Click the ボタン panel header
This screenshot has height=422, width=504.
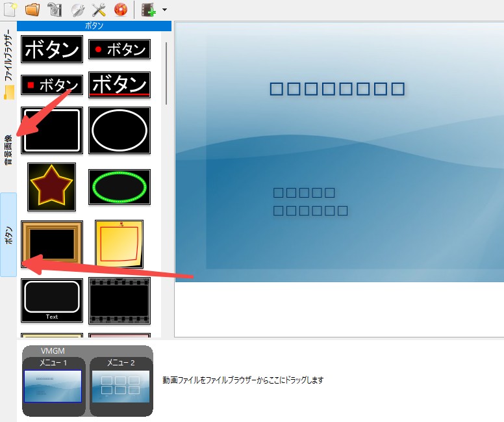point(94,26)
